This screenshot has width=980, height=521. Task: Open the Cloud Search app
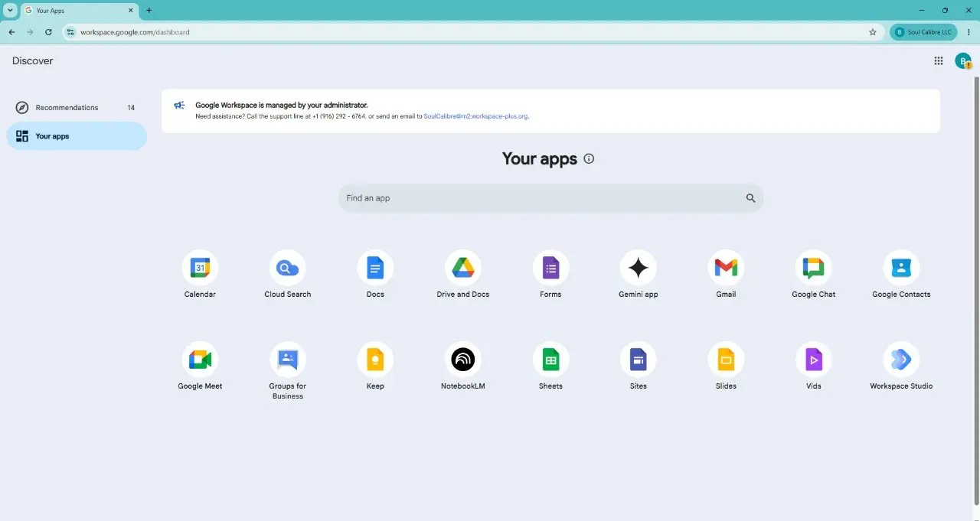click(x=288, y=275)
